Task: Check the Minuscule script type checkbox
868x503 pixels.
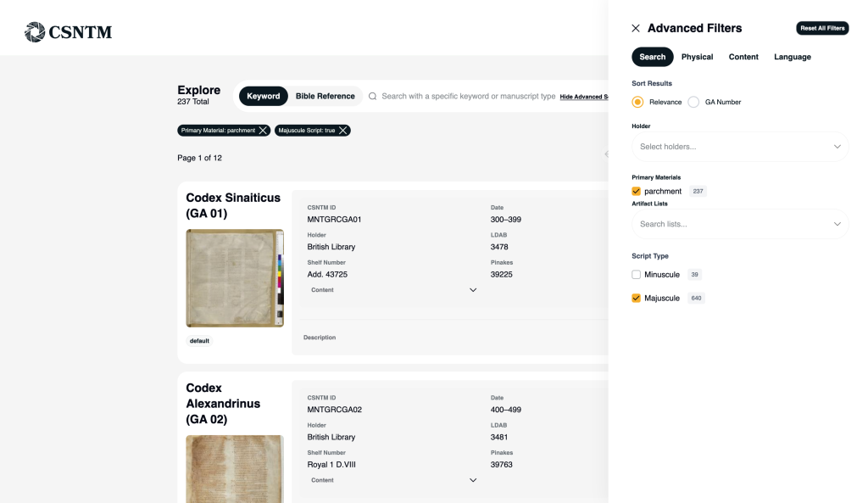Action: (637, 275)
